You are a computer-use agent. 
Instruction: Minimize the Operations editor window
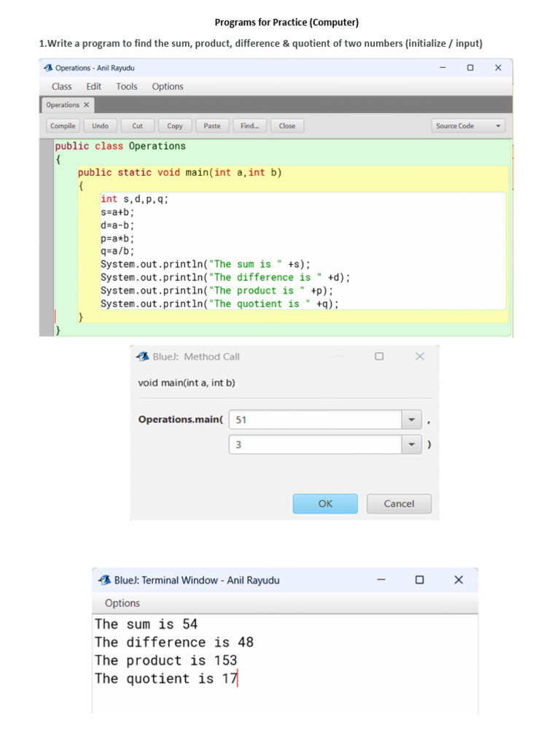pyautogui.click(x=443, y=68)
